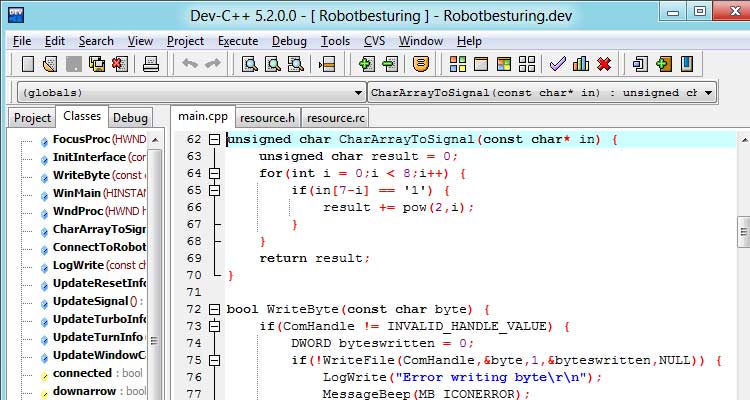The image size is (750, 400).
Task: Open the CharArrayToSignal function dropdown
Action: pos(542,92)
